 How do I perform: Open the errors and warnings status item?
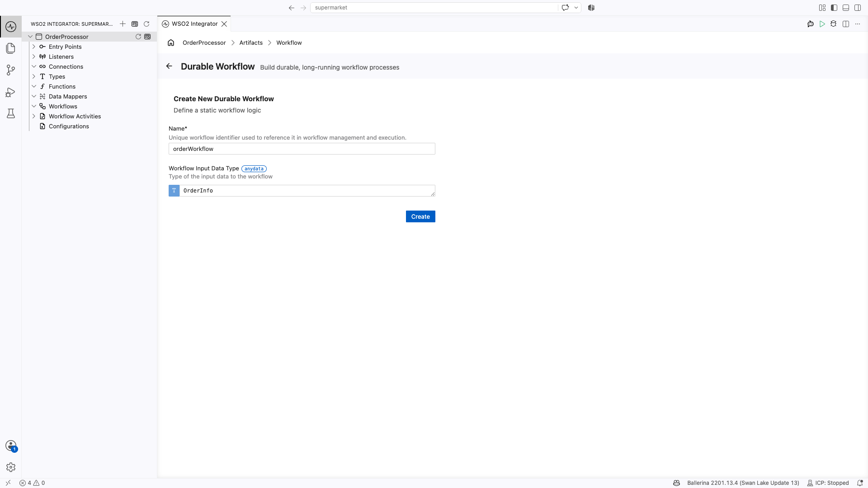(x=32, y=483)
